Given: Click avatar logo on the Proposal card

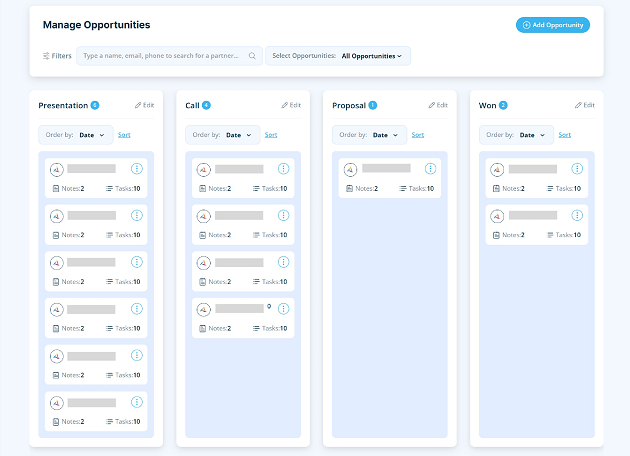Looking at the screenshot, I should click(350, 170).
